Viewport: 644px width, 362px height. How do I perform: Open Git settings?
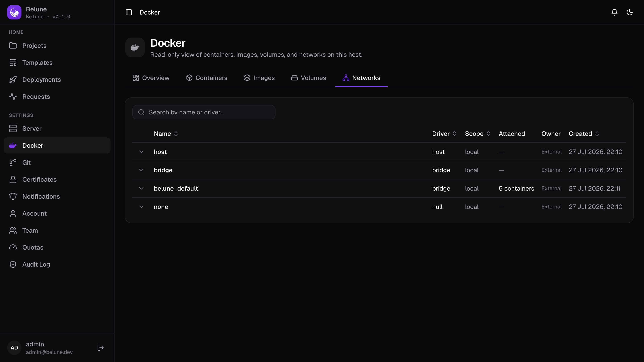tap(57, 163)
